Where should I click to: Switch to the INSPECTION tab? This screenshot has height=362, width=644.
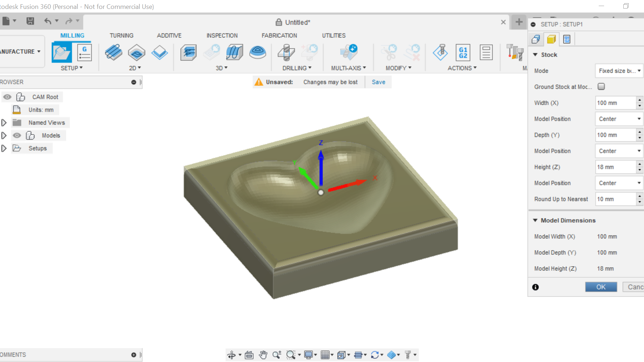coord(222,36)
